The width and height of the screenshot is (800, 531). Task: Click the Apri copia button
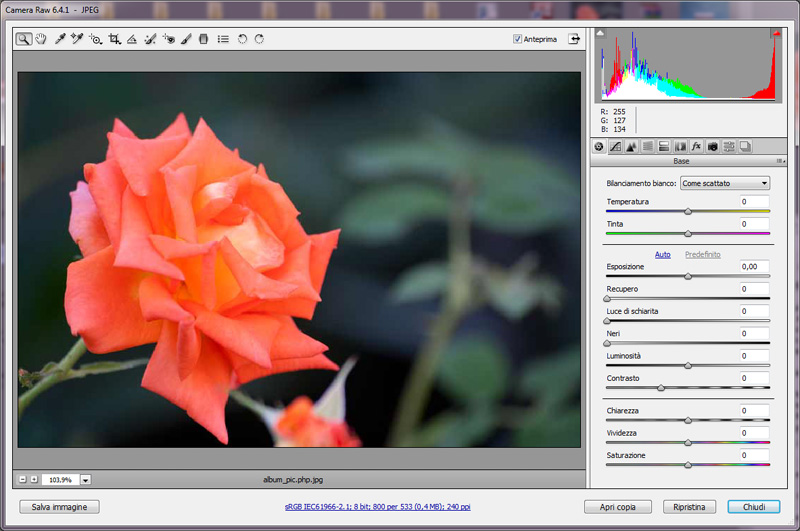617,507
